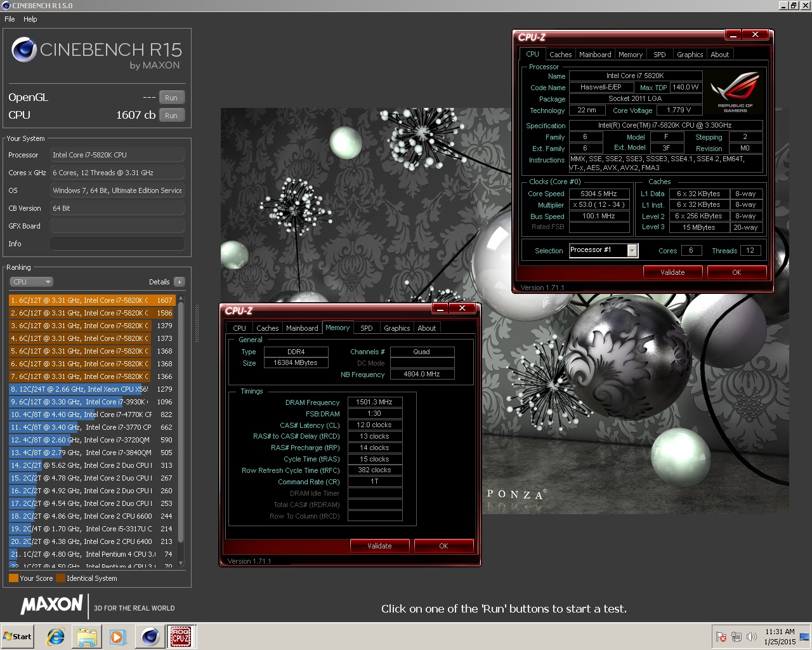Image resolution: width=812 pixels, height=650 pixels.
Task: Launch Windows Media Player taskbar icon
Action: (117, 637)
